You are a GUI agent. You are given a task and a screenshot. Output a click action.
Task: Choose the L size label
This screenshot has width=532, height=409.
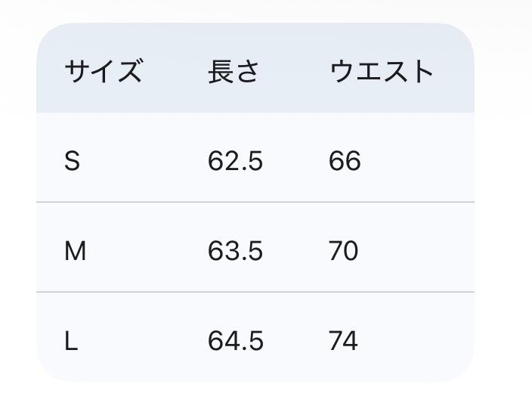click(71, 341)
